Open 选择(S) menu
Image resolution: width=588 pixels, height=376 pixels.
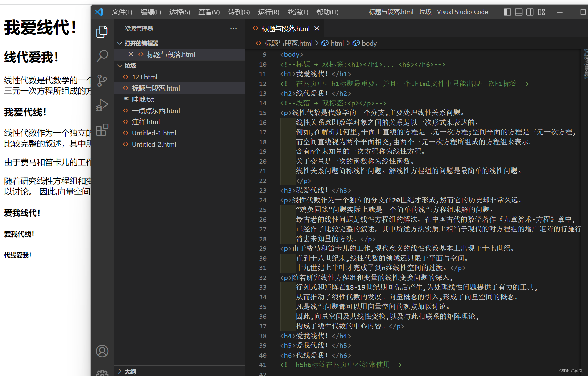(180, 12)
